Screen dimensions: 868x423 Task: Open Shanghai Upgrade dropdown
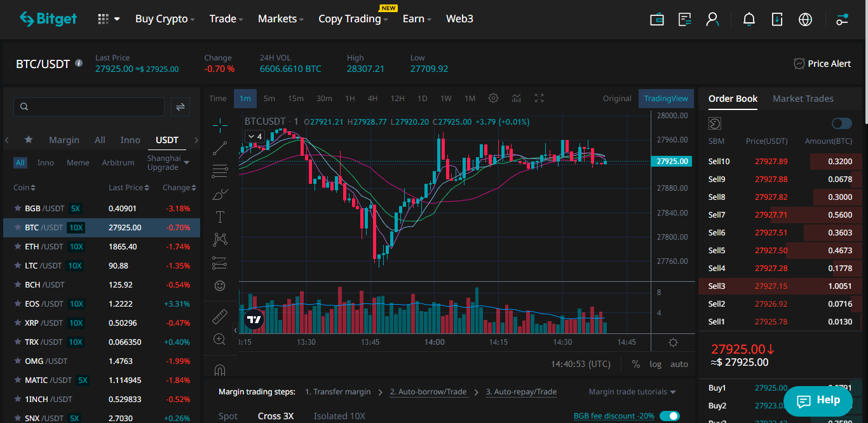click(168, 163)
